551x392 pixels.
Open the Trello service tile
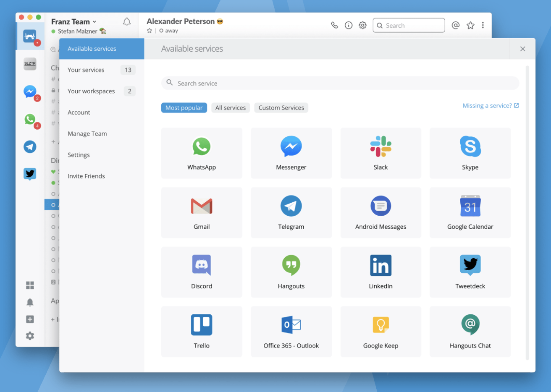click(x=202, y=332)
